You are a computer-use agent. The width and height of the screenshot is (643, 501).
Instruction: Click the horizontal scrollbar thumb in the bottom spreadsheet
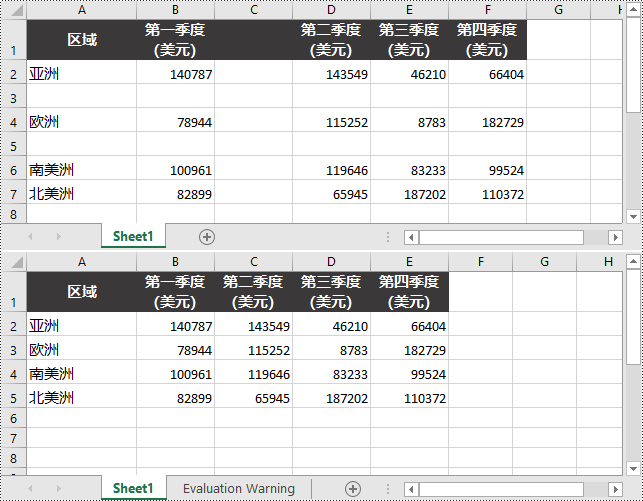(501, 489)
